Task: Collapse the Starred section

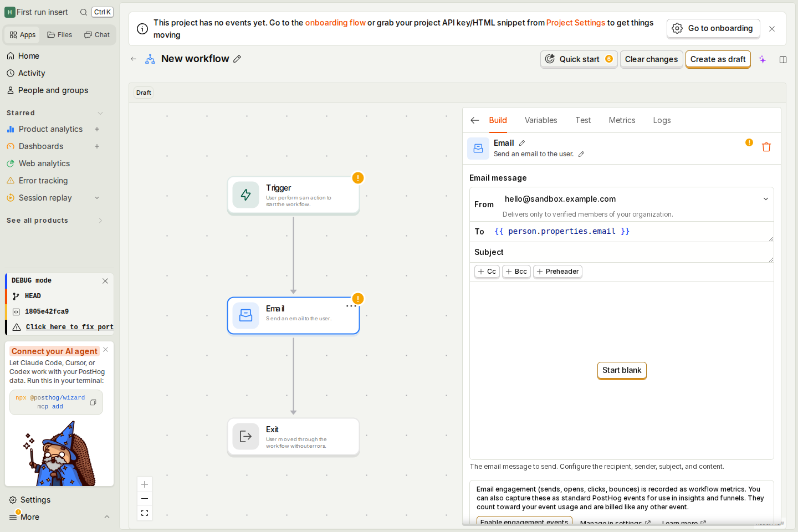Action: click(x=100, y=113)
